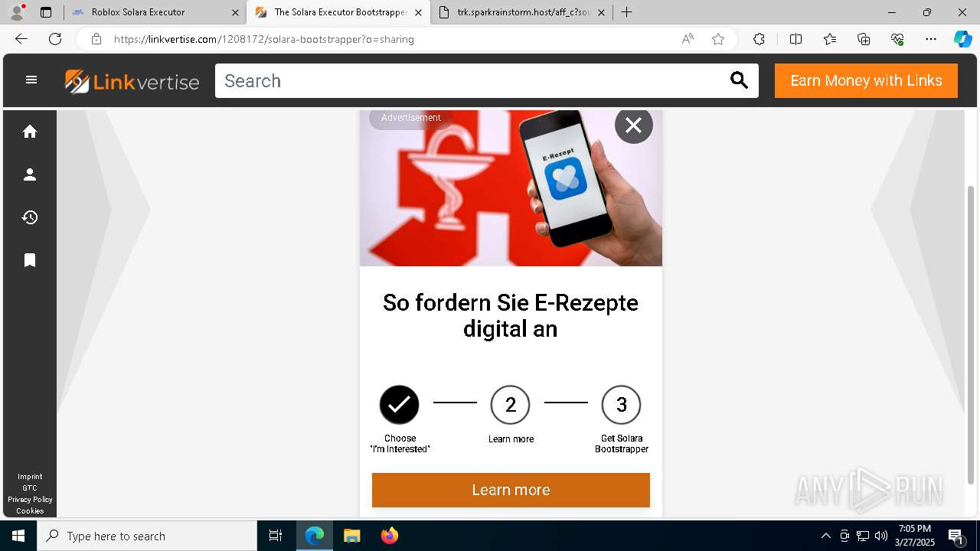Click the E-Rezept advertisement image

[x=511, y=188]
